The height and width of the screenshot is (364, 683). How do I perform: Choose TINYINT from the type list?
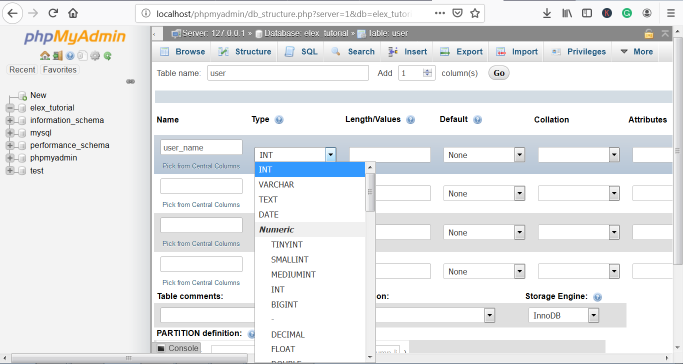click(310, 245)
